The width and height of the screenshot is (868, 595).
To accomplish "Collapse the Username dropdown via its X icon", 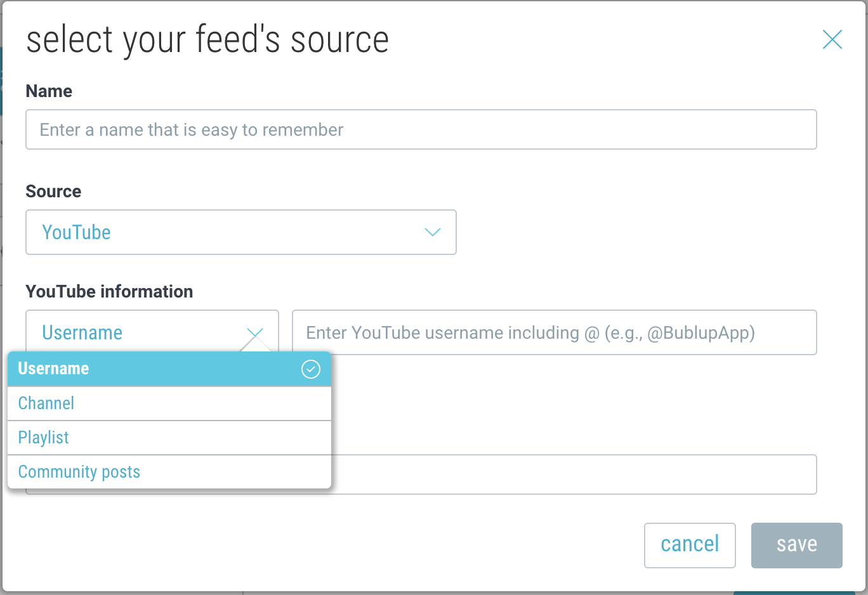I will tap(254, 333).
